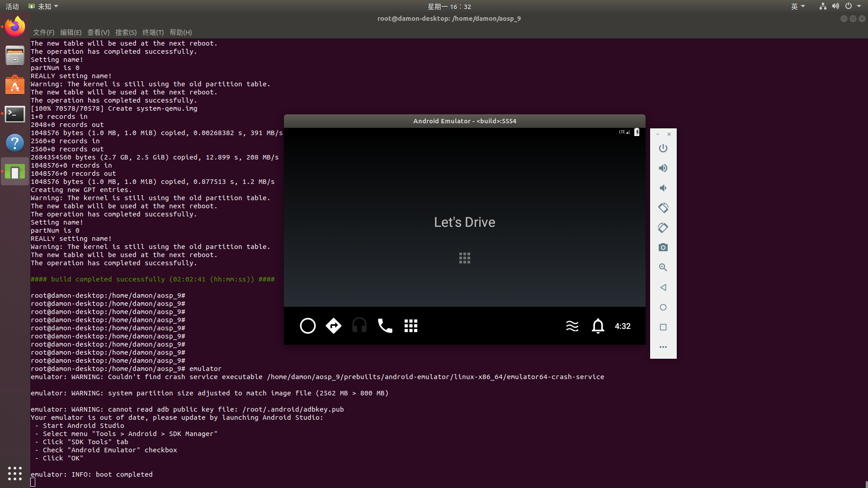Viewport: 868px width, 488px height.
Task: Take emulator screenshot with camera icon
Action: (663, 248)
